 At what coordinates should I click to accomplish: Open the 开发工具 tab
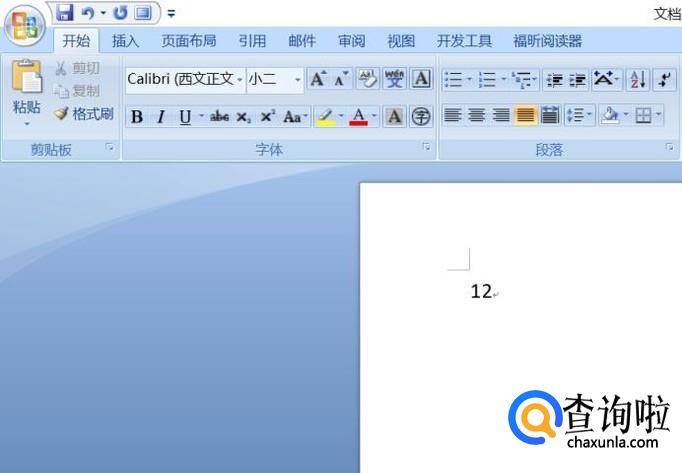tap(464, 41)
